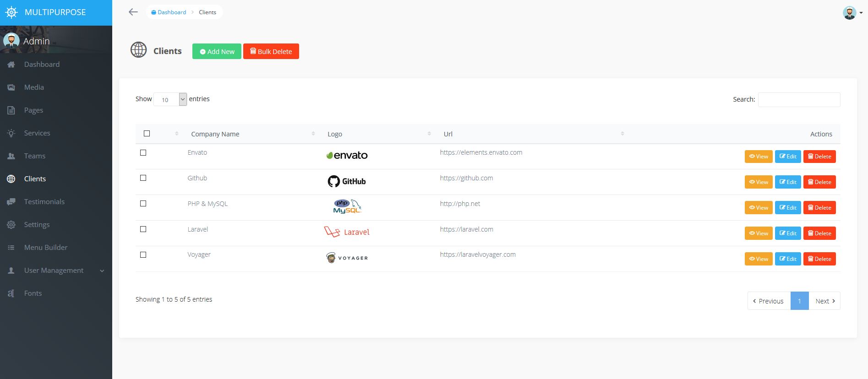Click the Teams people icon in sidebar

11,156
